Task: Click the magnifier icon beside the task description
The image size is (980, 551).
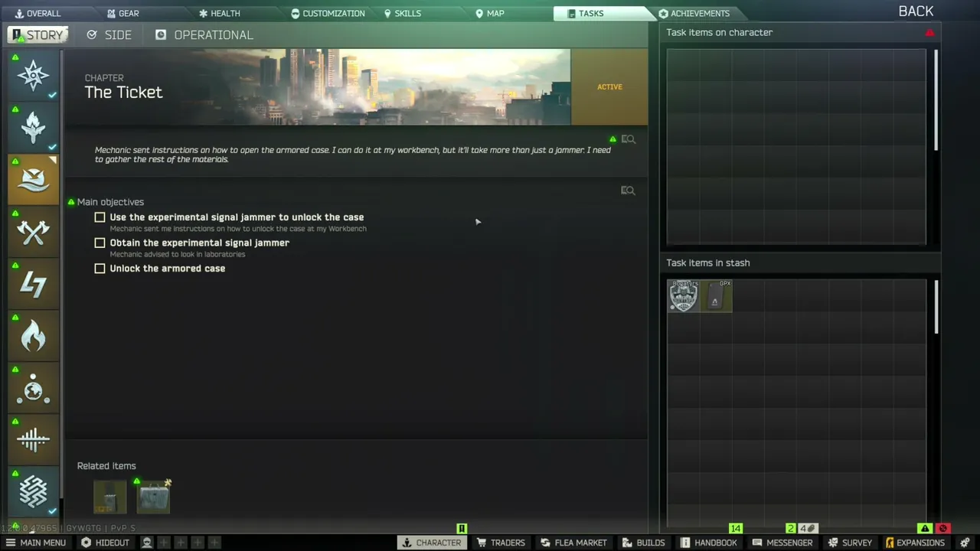Action: point(628,139)
